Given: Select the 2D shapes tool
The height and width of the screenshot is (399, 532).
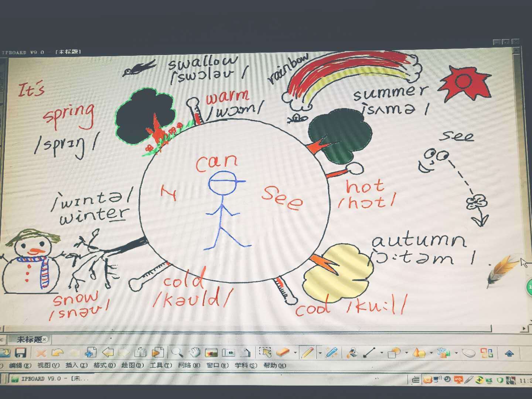Looking at the screenshot, I should pos(394,353).
